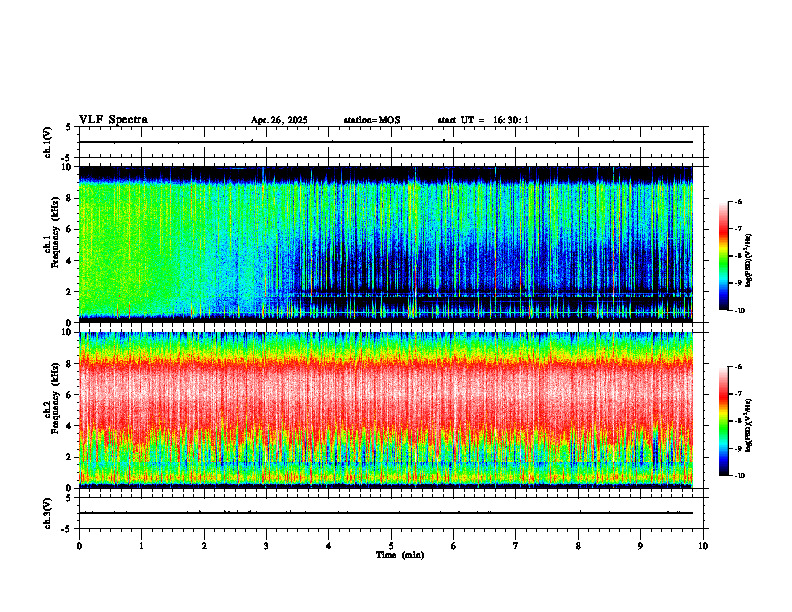Viewport: 792px width, 612px height.
Task: Click the "VLF Spectra" plot title
Action: [113, 120]
